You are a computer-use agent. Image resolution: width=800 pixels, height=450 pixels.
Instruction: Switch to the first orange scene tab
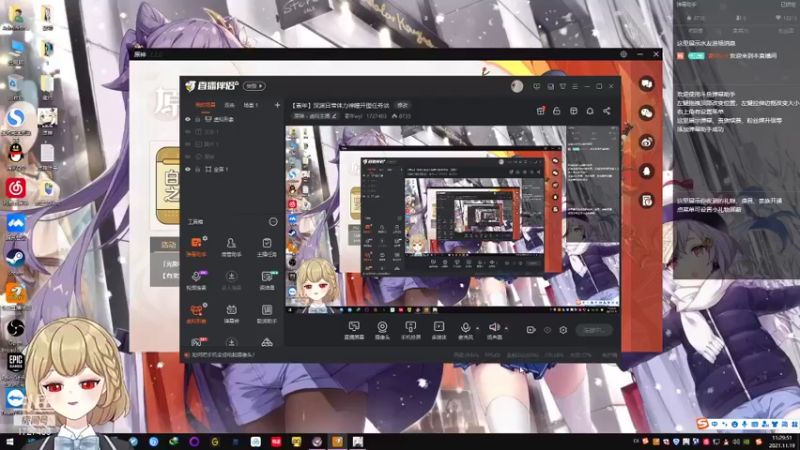(205, 105)
